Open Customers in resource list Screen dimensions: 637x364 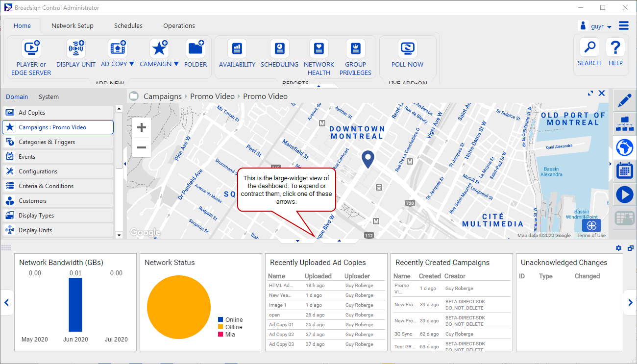58,201
